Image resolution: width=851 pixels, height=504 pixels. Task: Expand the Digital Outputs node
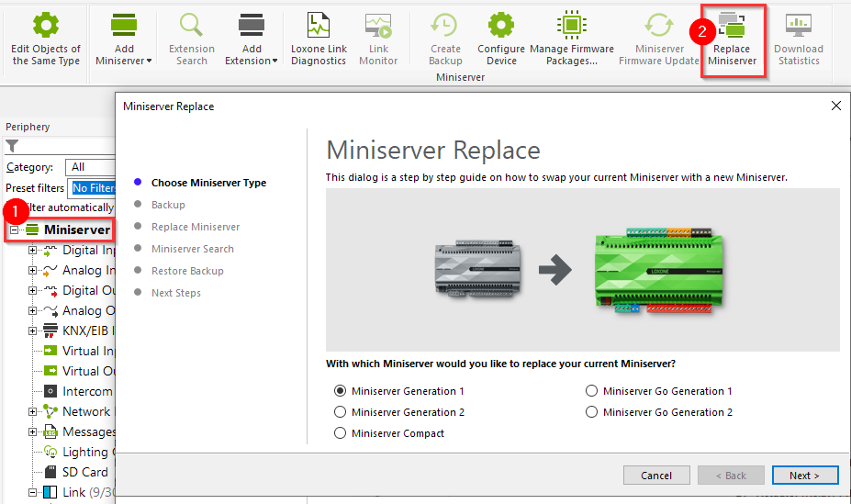[32, 290]
